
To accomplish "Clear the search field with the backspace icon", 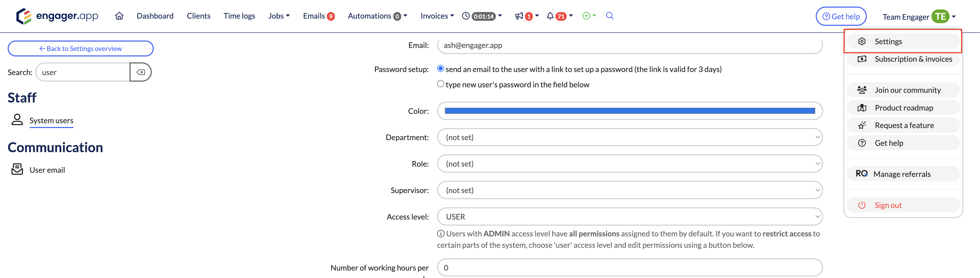I will [x=140, y=72].
